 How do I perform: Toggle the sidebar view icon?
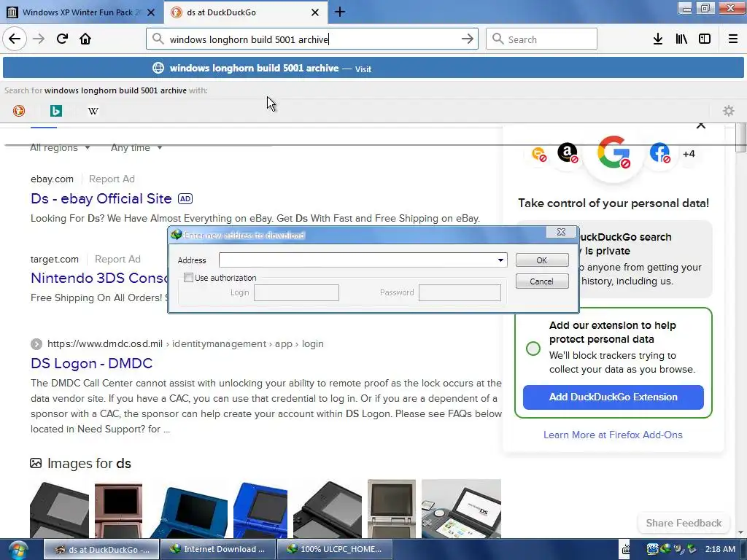705,39
